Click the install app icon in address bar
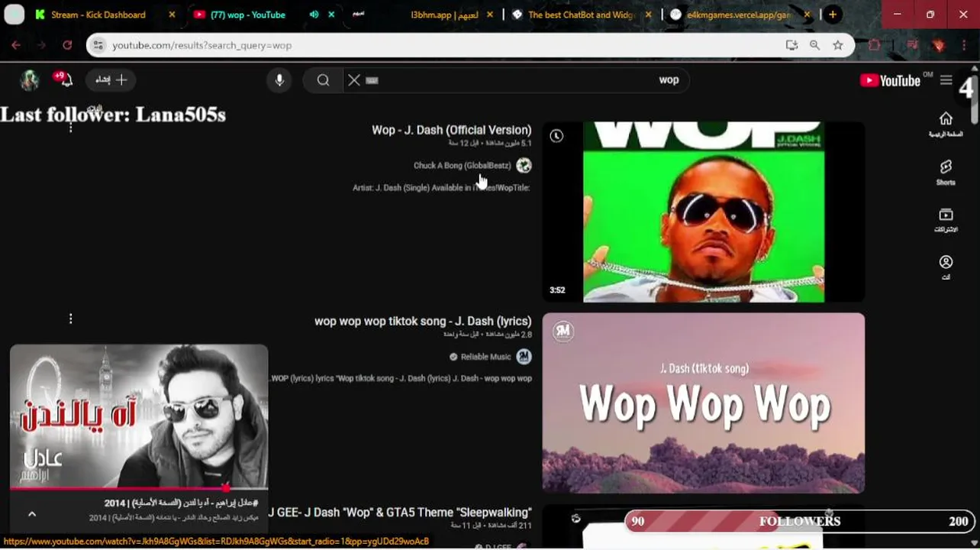 tap(791, 45)
